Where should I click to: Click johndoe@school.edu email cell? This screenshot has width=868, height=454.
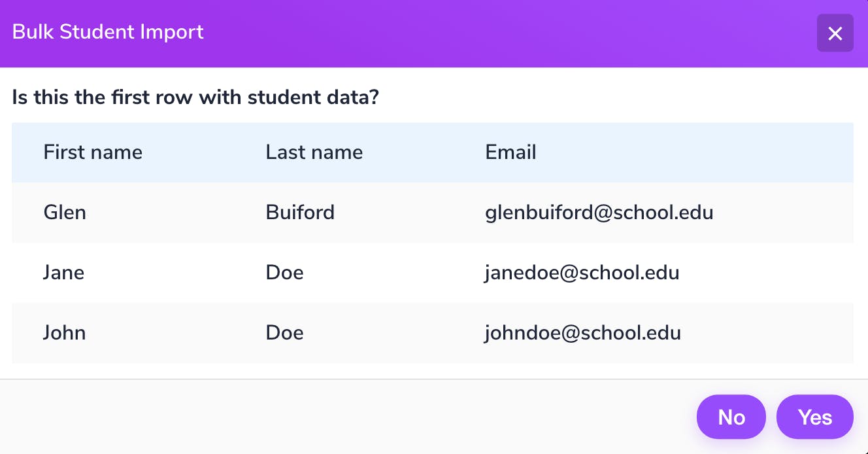[583, 333]
